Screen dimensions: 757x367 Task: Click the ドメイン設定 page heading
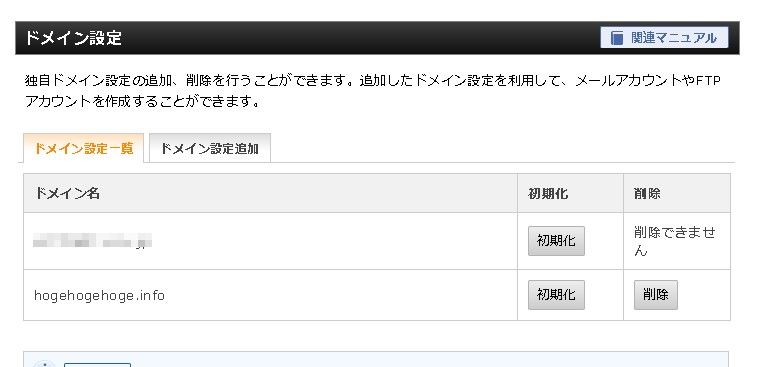tap(73, 38)
